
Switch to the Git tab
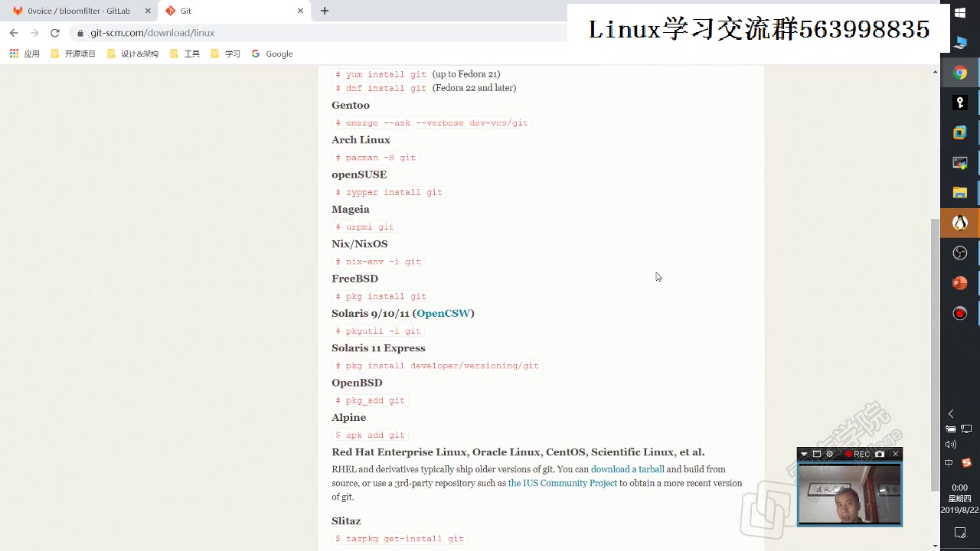pos(234,11)
